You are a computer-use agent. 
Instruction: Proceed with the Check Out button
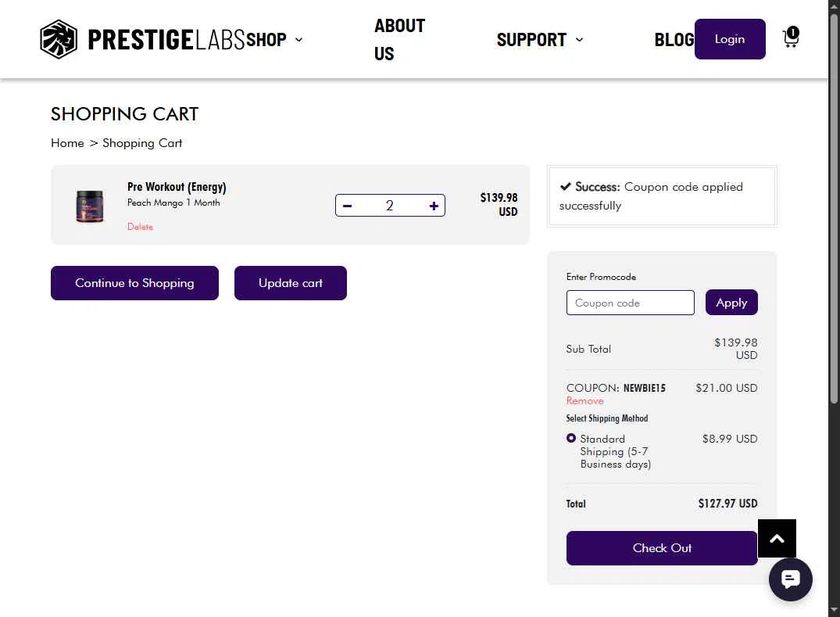coord(662,548)
